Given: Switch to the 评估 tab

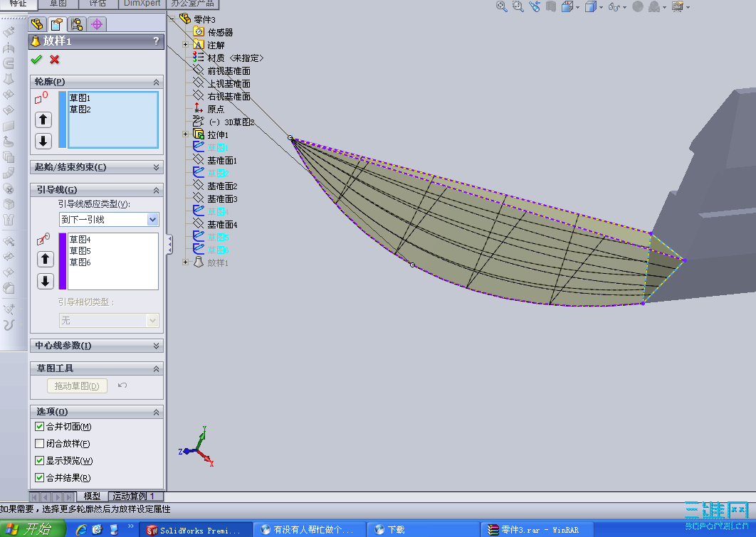Looking at the screenshot, I should pyautogui.click(x=98, y=4).
